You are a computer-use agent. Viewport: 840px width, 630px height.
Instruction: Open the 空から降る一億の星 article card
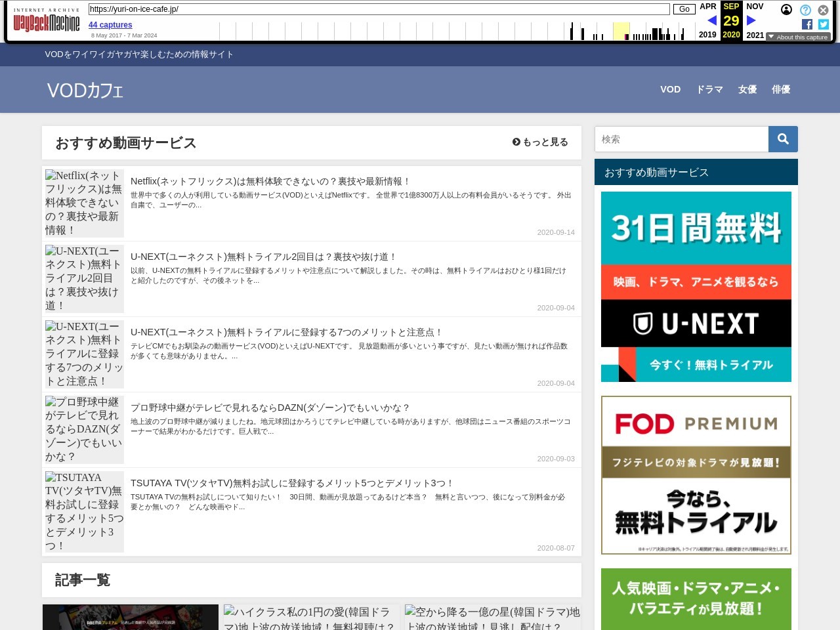[x=492, y=618]
